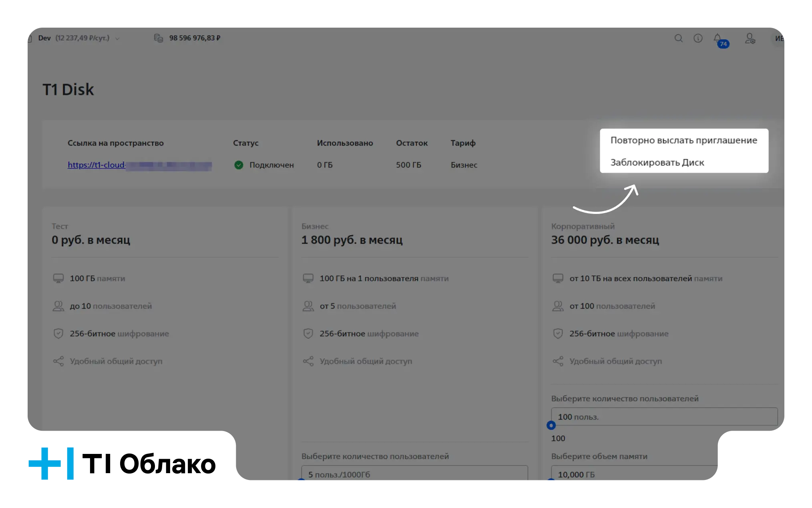Screen dimensions: 812x508
Task: Click the '10,000 ГБ' memory input field
Action: pos(634,473)
